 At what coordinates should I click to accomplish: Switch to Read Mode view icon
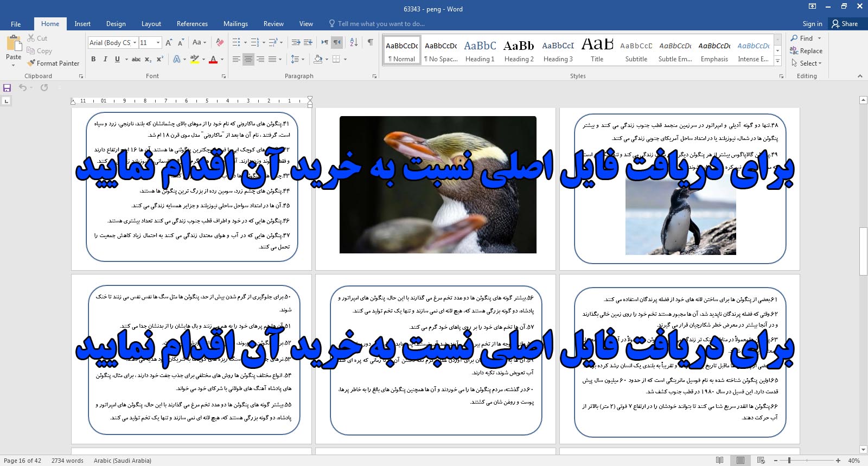point(719,461)
